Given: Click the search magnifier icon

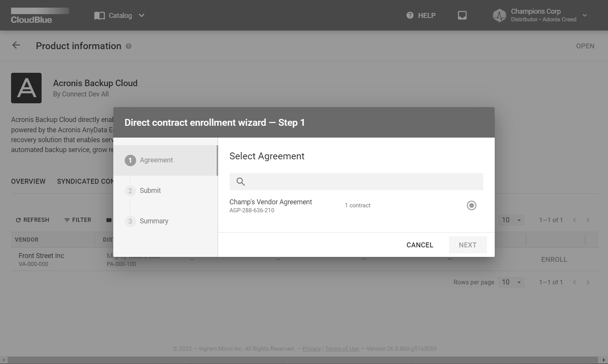Looking at the screenshot, I should [240, 181].
